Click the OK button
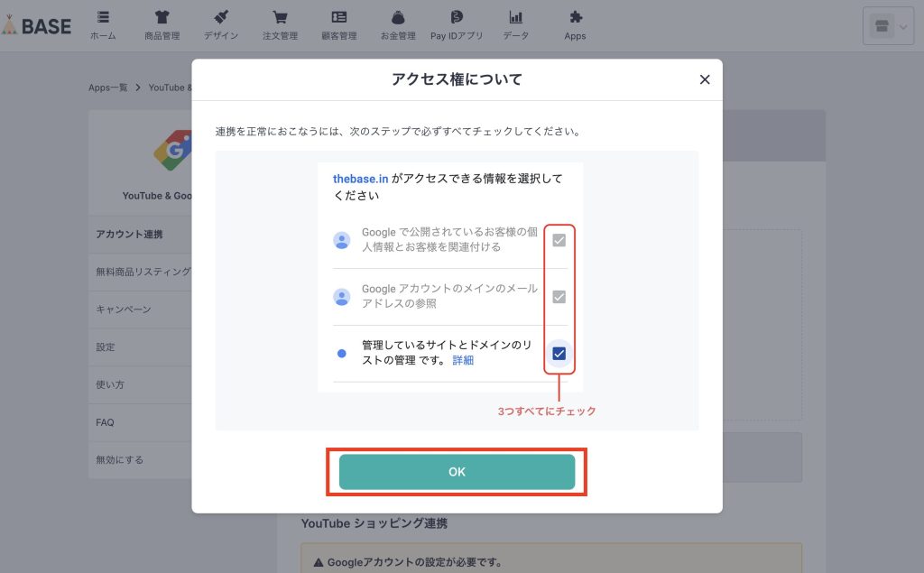The height and width of the screenshot is (573, 924). point(457,472)
